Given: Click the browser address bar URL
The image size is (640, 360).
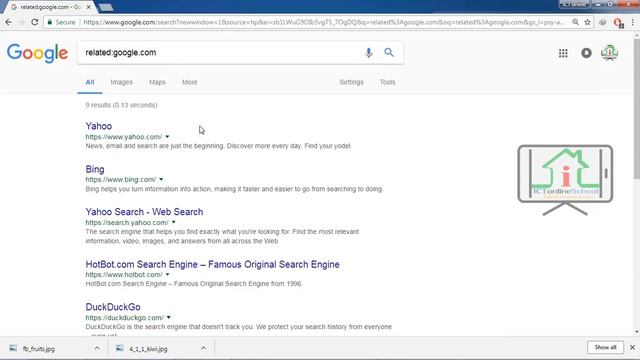Looking at the screenshot, I should (x=324, y=22).
